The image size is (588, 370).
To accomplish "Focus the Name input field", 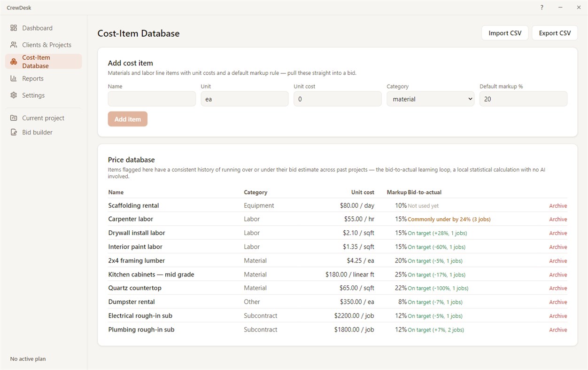I will [x=152, y=99].
